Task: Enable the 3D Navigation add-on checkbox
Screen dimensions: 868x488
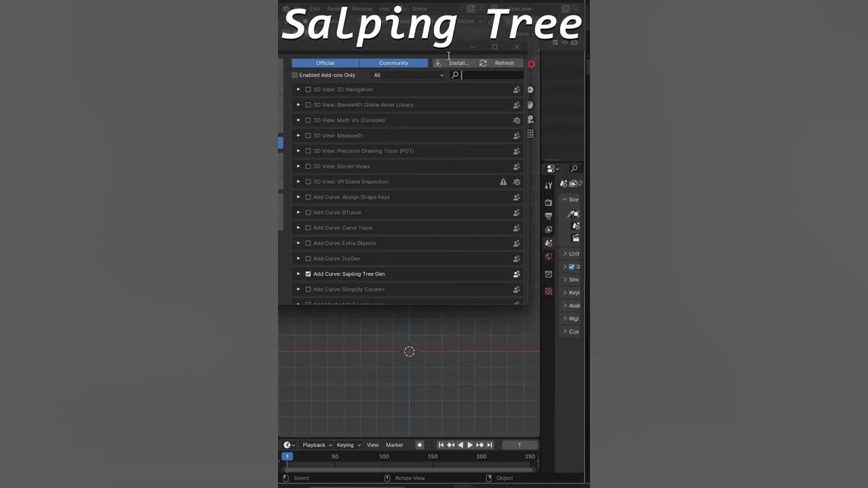Action: [308, 89]
